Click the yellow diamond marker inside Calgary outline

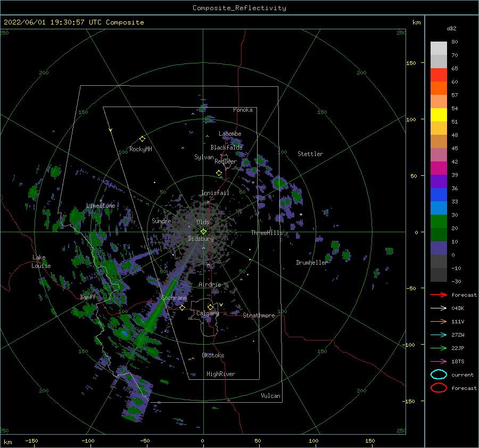[210, 307]
